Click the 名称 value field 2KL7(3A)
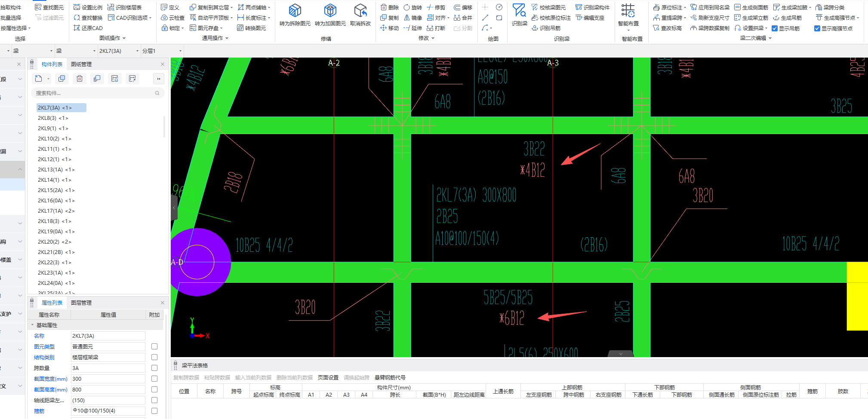The width and height of the screenshot is (868, 419). (108, 336)
